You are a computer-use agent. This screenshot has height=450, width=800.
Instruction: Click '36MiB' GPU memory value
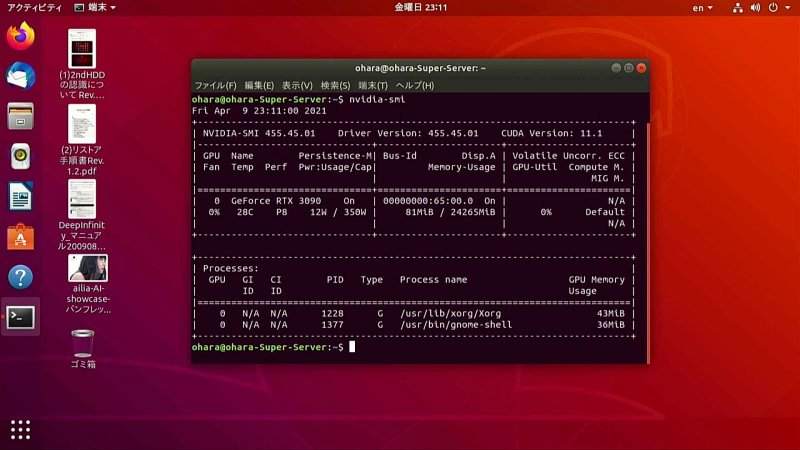point(611,324)
